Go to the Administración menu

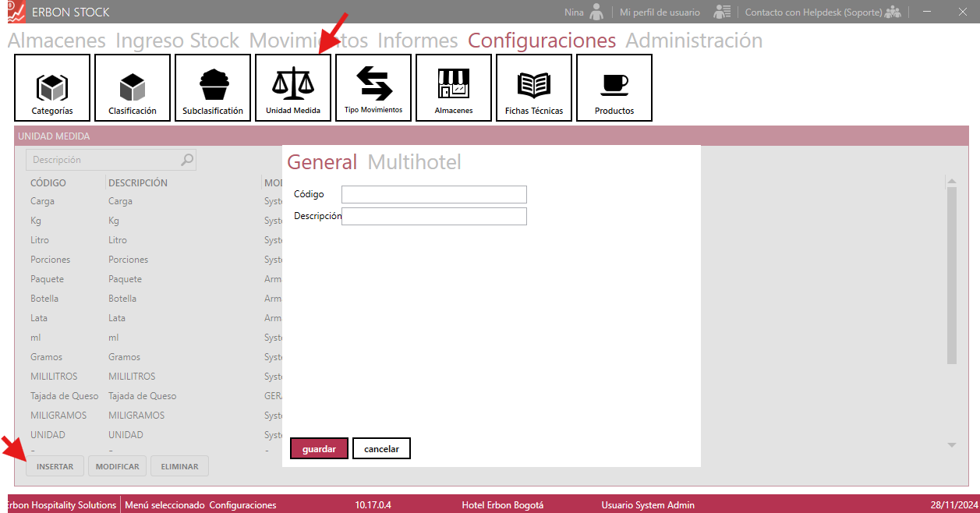click(694, 41)
